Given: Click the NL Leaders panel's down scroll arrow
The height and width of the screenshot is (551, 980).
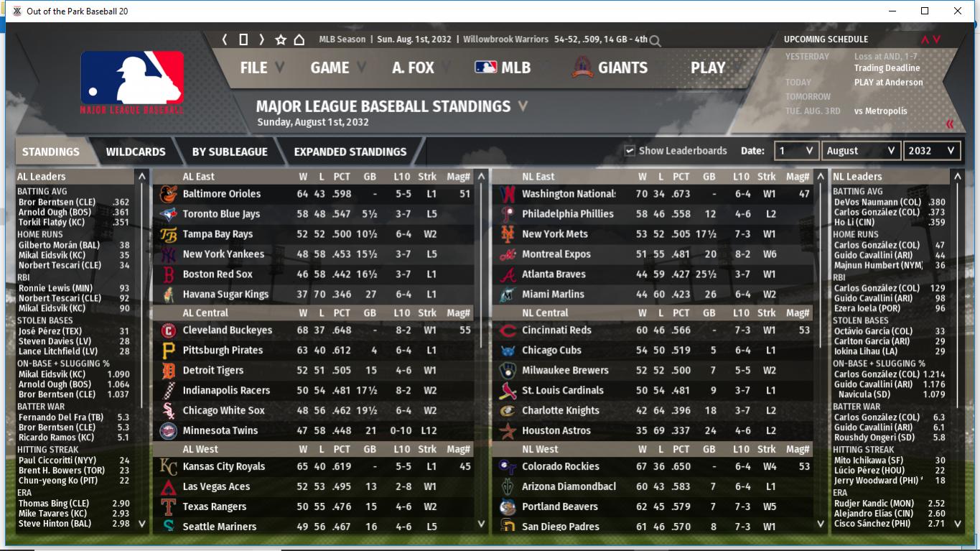Looking at the screenshot, I should (957, 524).
